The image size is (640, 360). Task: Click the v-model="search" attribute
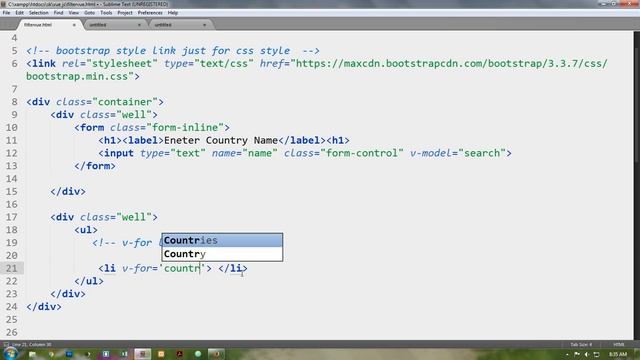(x=458, y=153)
